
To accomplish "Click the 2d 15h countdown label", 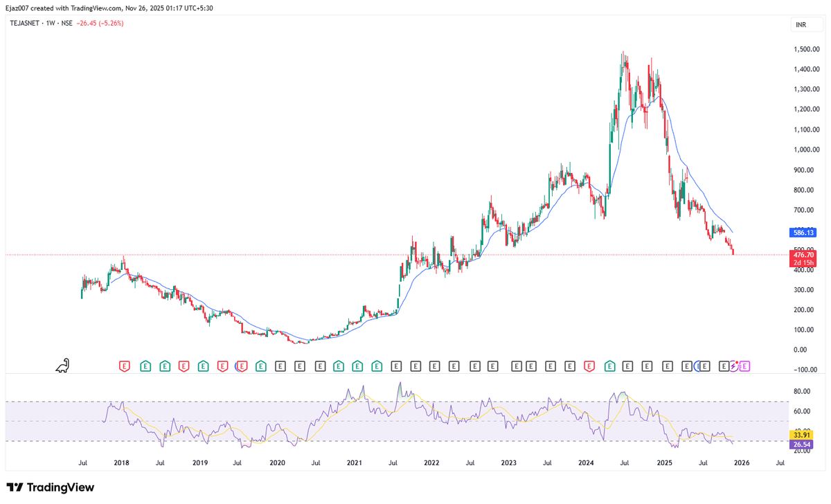I will tap(803, 263).
